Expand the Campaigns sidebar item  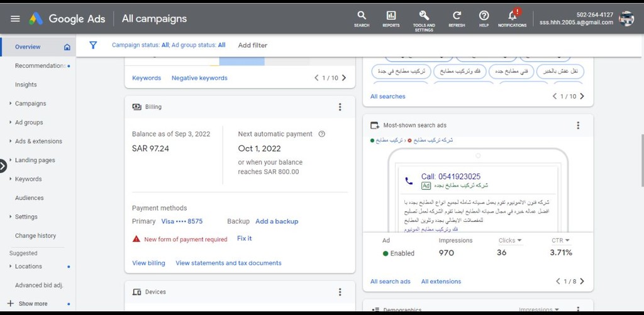point(10,104)
